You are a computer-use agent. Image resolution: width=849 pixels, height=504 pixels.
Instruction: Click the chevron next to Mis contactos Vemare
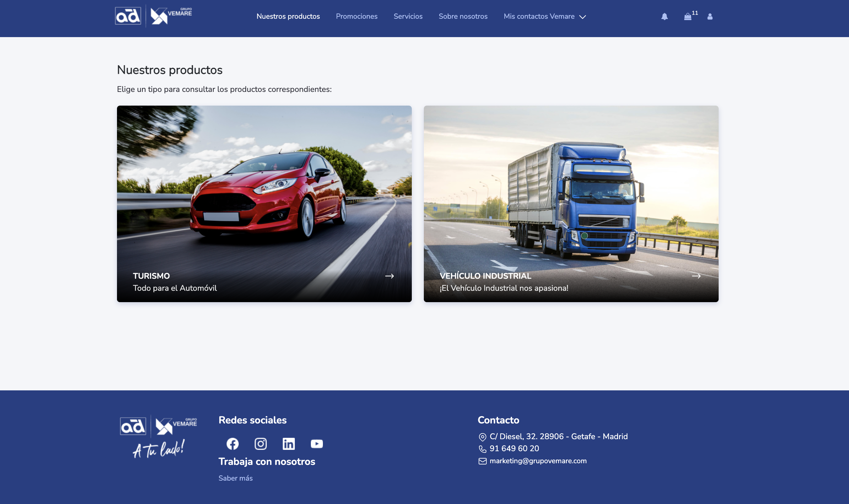point(583,17)
